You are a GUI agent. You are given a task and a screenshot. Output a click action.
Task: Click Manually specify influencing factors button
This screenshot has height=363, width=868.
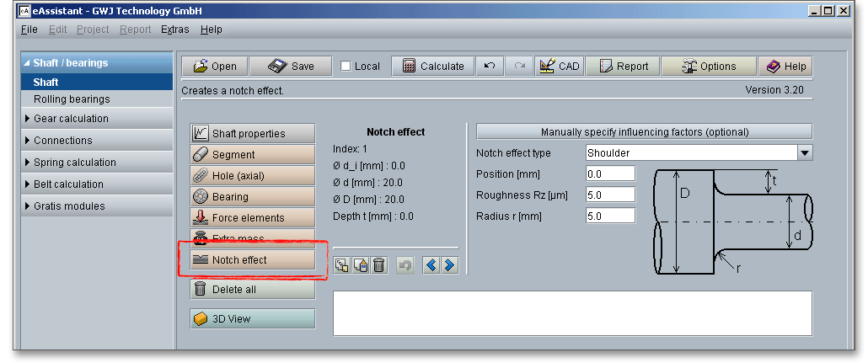pos(644,132)
